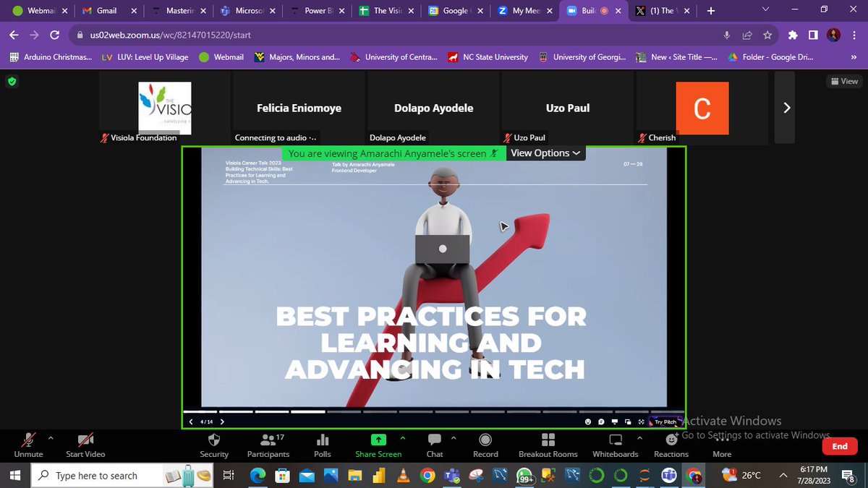Start Video in Zoom toolbar

(85, 445)
